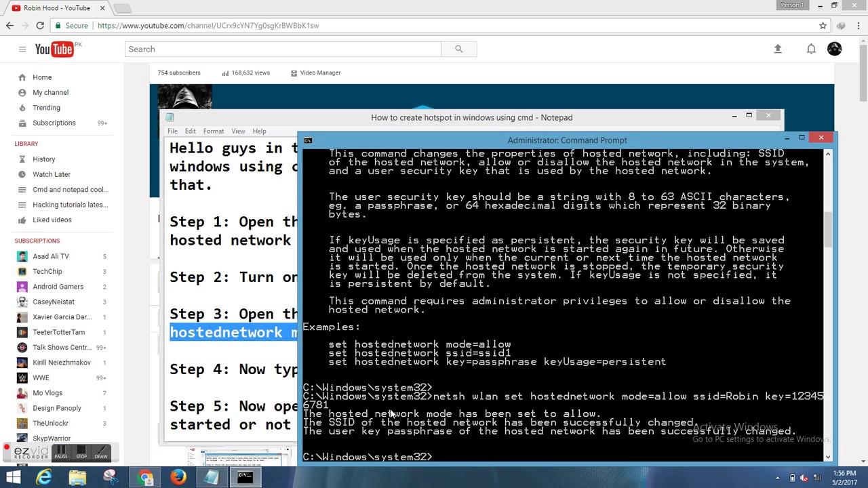Viewport: 868px width, 488px height.
Task: Close the Robin Hood YouTube tab
Action: click(102, 8)
